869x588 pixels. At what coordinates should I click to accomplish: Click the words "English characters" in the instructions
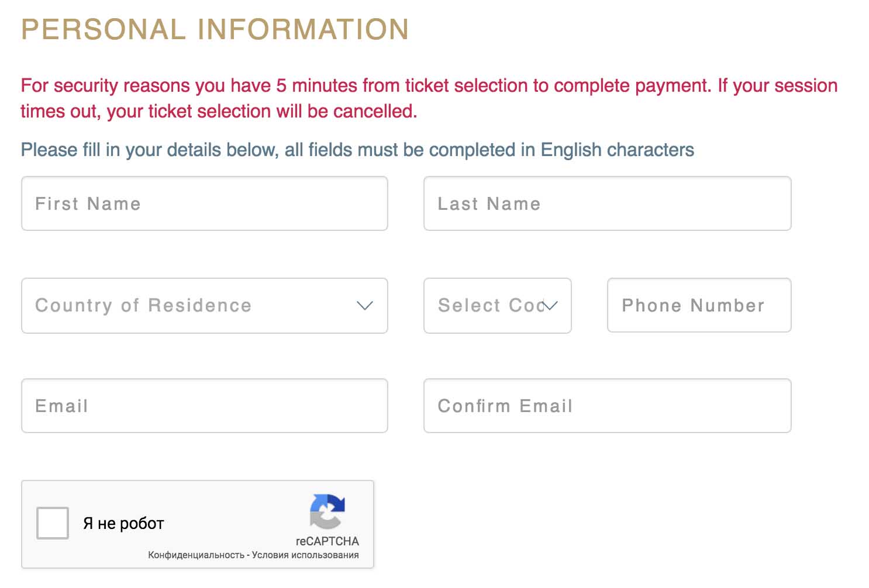pos(617,150)
